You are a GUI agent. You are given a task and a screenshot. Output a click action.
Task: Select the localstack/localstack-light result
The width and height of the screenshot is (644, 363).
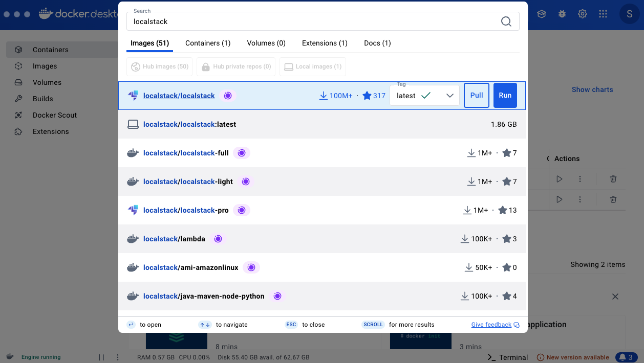pyautogui.click(x=322, y=181)
